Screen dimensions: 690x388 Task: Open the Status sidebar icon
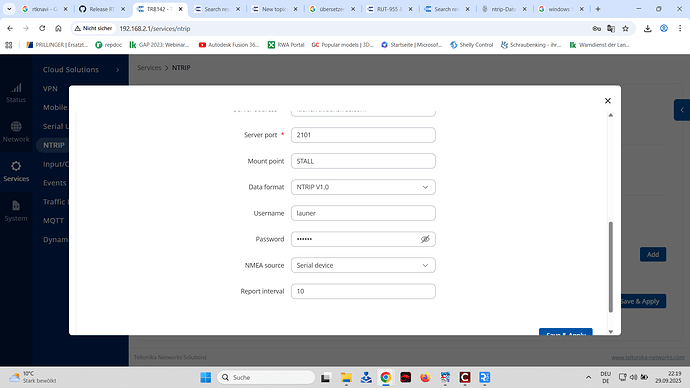16,93
